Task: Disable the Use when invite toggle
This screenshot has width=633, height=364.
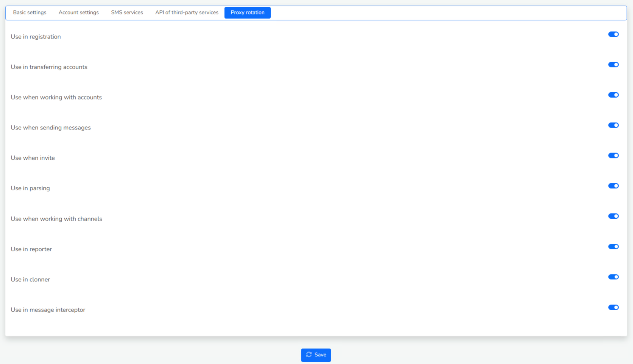Action: coord(613,156)
